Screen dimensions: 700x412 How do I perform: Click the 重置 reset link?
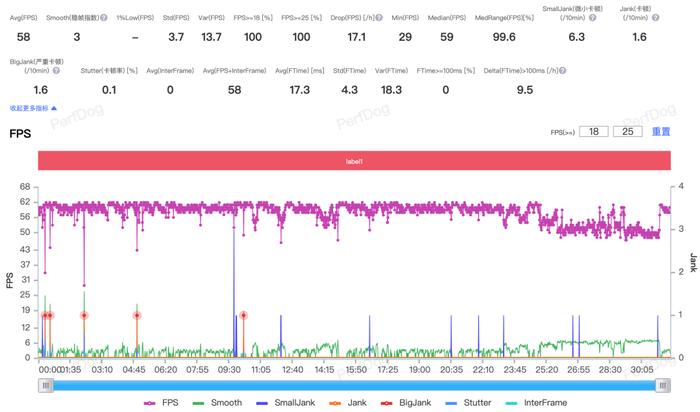(661, 132)
